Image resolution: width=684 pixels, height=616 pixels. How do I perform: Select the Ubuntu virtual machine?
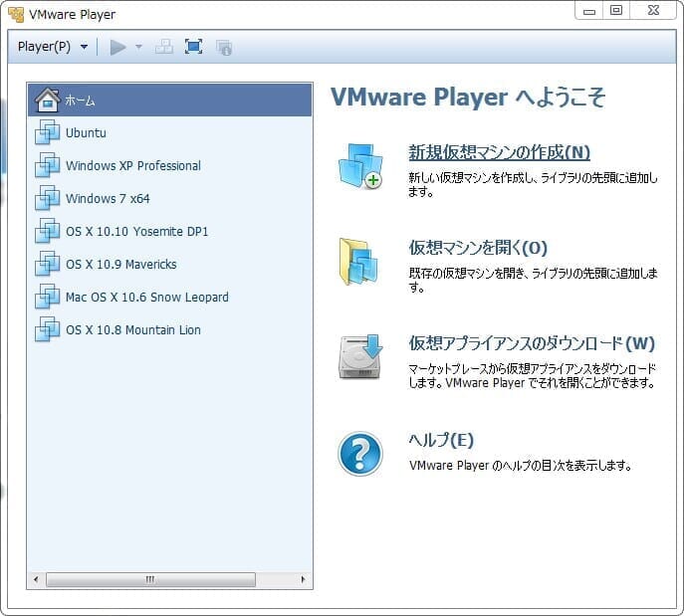pyautogui.click(x=86, y=133)
